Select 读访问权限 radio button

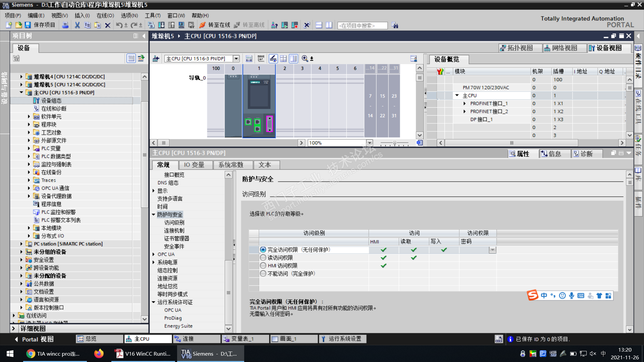coord(263,258)
